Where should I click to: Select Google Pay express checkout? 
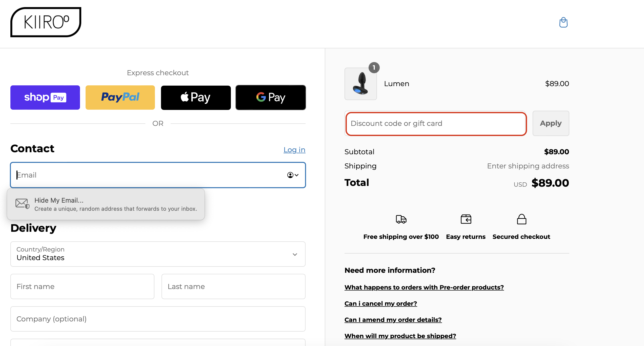tap(270, 97)
